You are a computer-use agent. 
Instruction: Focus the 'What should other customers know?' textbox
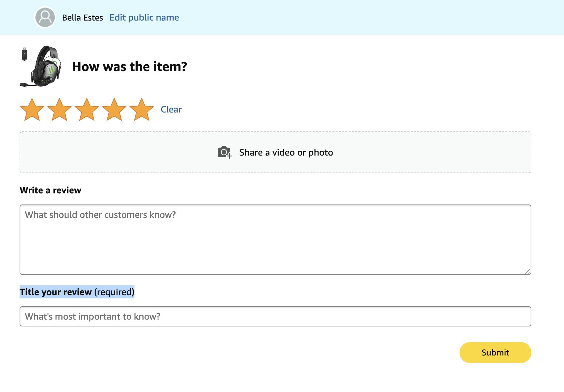[x=275, y=240]
